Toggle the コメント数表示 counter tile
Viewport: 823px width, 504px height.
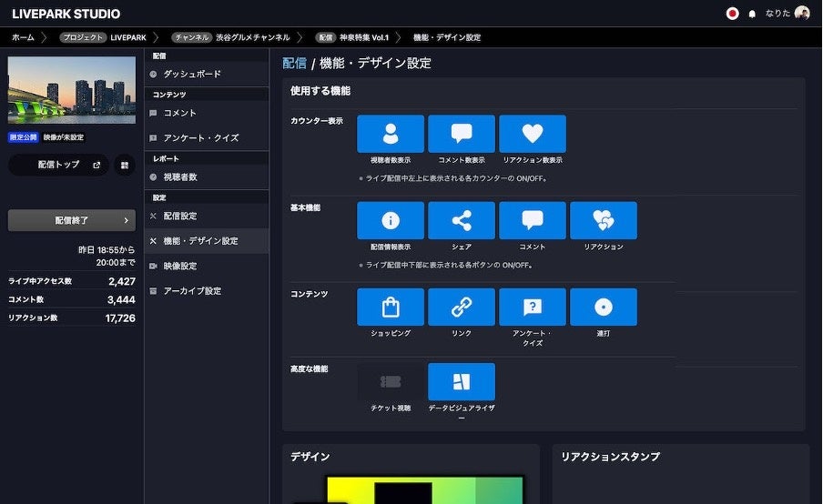coord(462,134)
